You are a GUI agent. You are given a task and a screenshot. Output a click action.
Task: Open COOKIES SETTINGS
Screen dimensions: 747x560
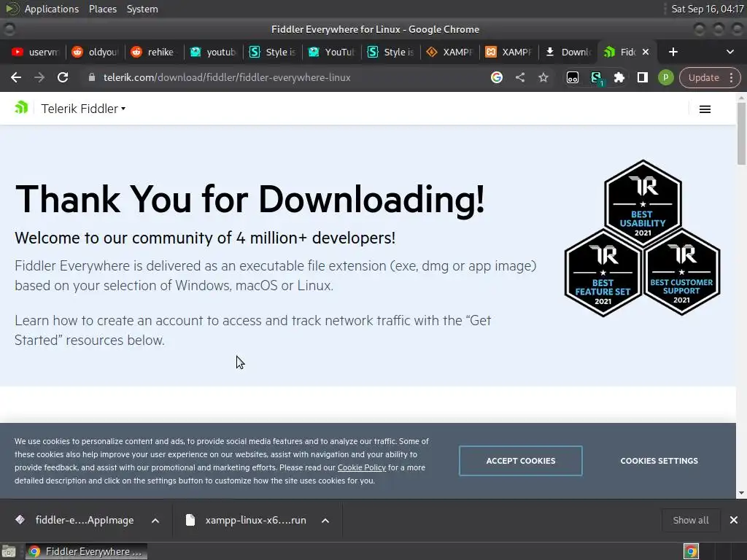point(659,461)
